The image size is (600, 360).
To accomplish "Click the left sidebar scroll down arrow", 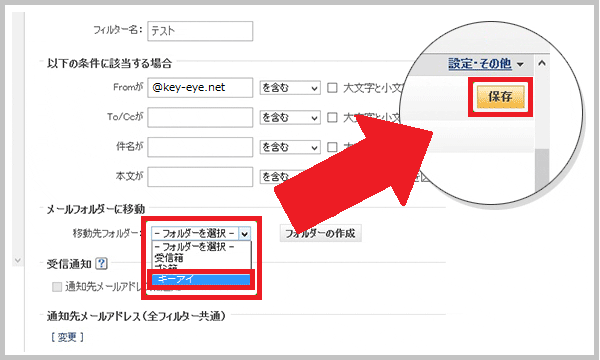I will pos(17,261).
